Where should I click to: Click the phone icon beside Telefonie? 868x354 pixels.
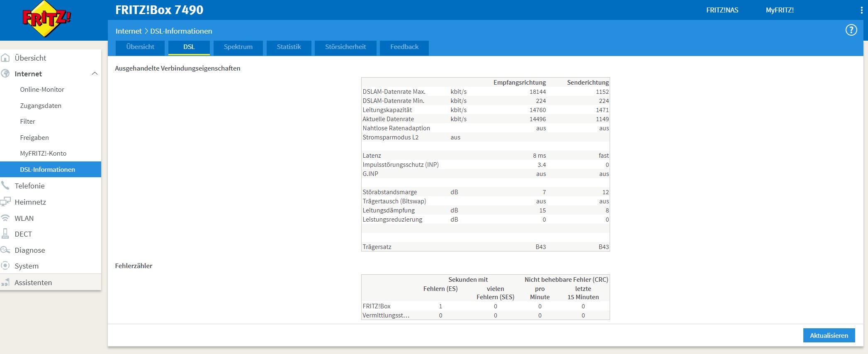coord(5,186)
